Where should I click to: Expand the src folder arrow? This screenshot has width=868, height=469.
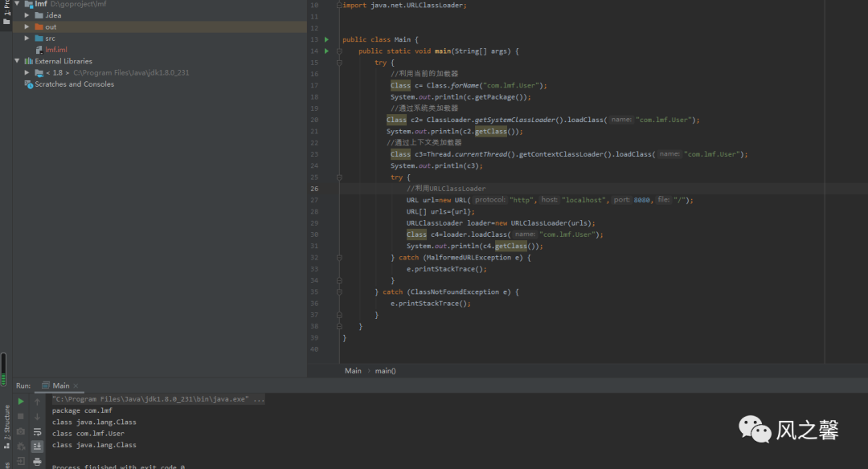tap(27, 39)
